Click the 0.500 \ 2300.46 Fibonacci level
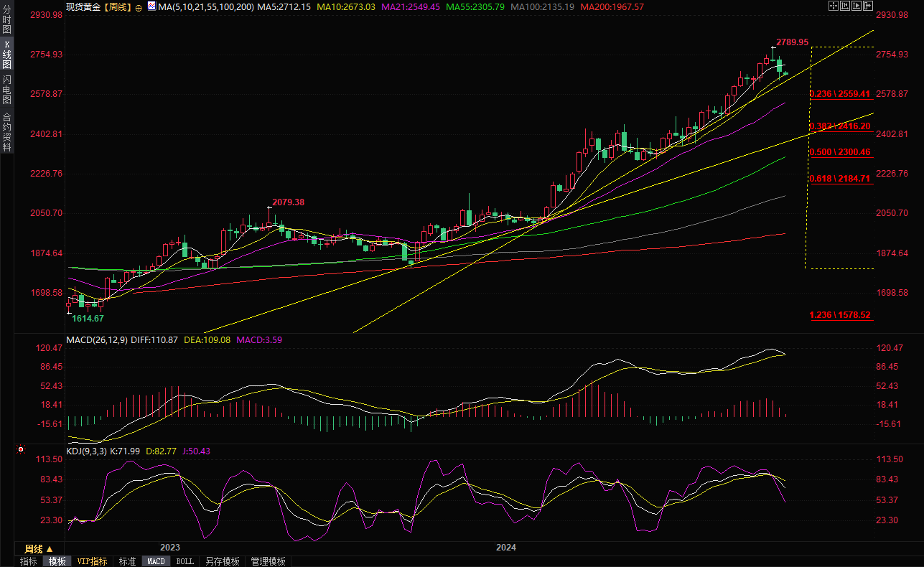Viewport: 924px width, 567px height. point(839,152)
